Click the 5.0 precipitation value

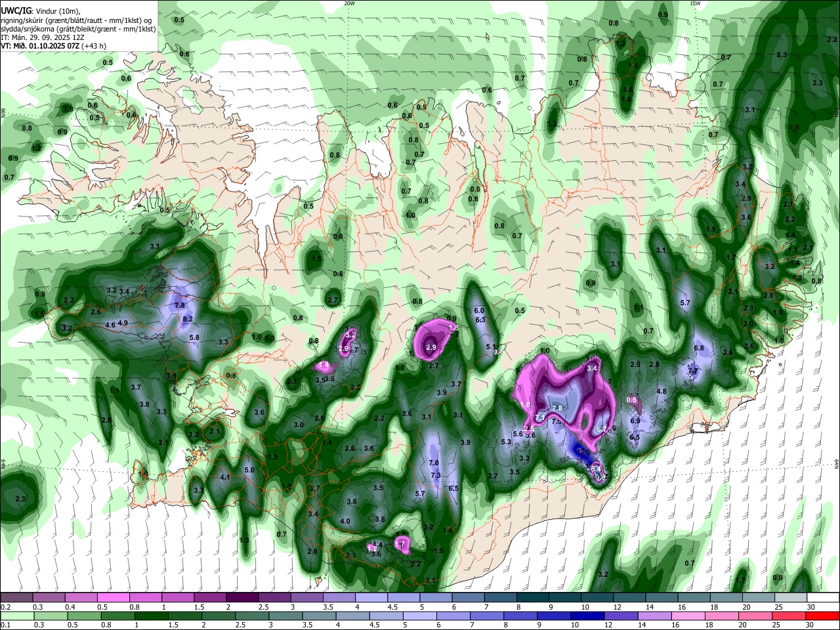(249, 470)
